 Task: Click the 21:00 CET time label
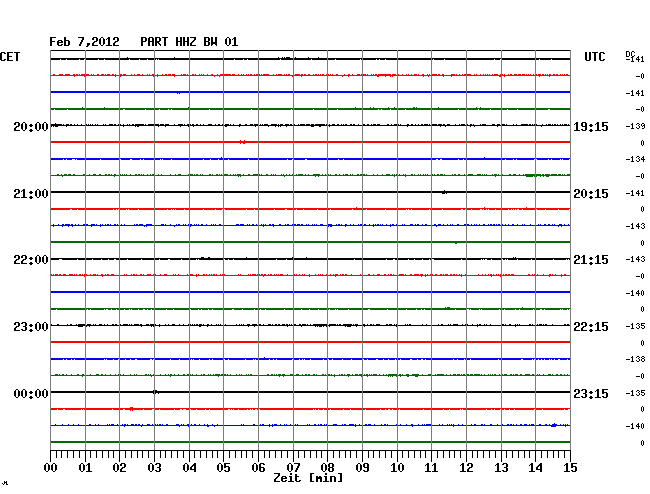coord(30,193)
